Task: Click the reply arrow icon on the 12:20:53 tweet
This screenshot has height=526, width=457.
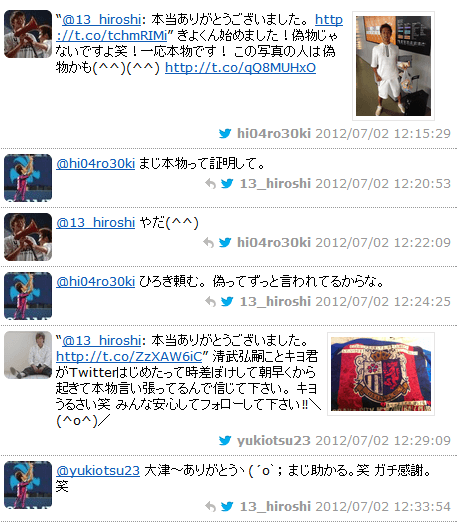Action: tap(210, 184)
